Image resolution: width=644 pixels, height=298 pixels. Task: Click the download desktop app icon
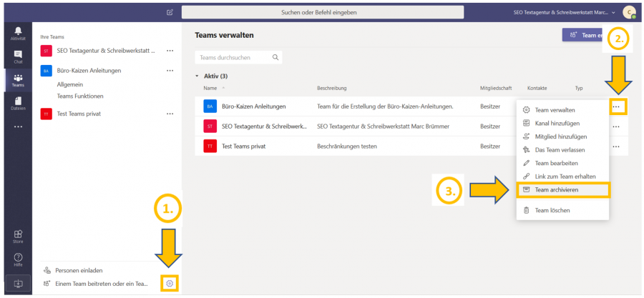point(18,283)
